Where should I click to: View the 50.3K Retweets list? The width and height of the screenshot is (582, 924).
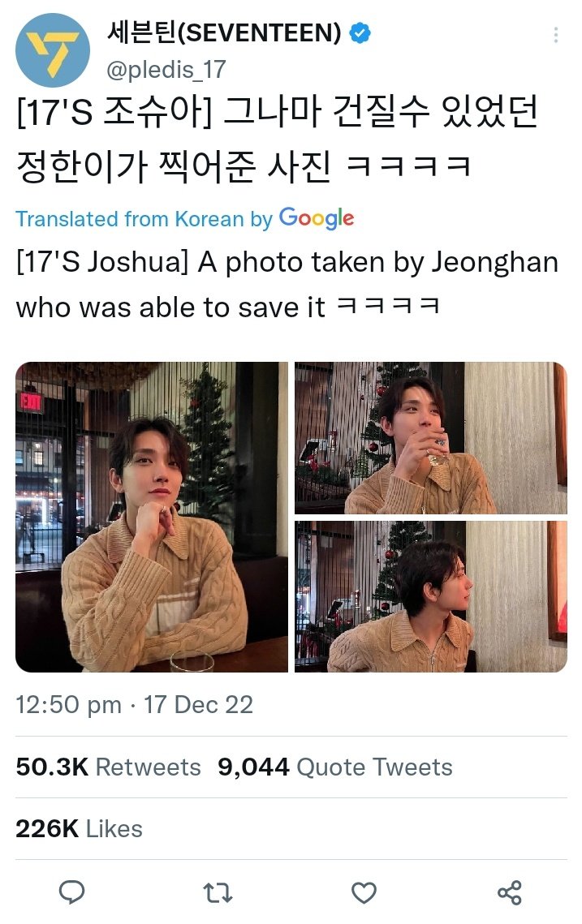(x=108, y=767)
